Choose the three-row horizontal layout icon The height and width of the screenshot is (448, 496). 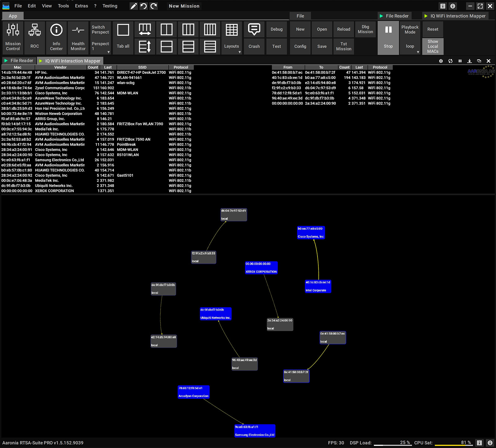[x=188, y=47]
